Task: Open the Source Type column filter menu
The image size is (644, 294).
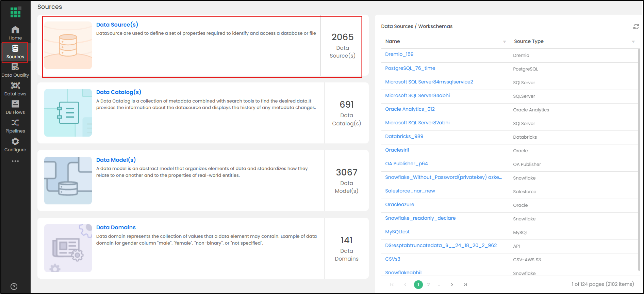Action: tap(633, 42)
